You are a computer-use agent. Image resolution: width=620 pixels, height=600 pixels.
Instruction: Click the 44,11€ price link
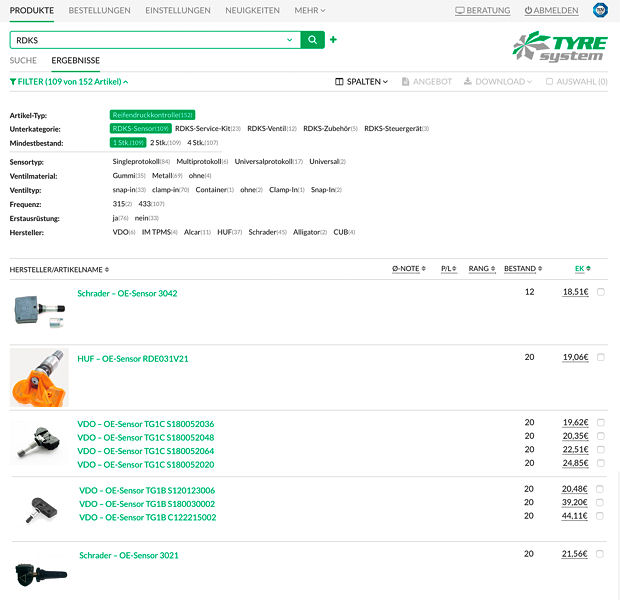(575, 516)
